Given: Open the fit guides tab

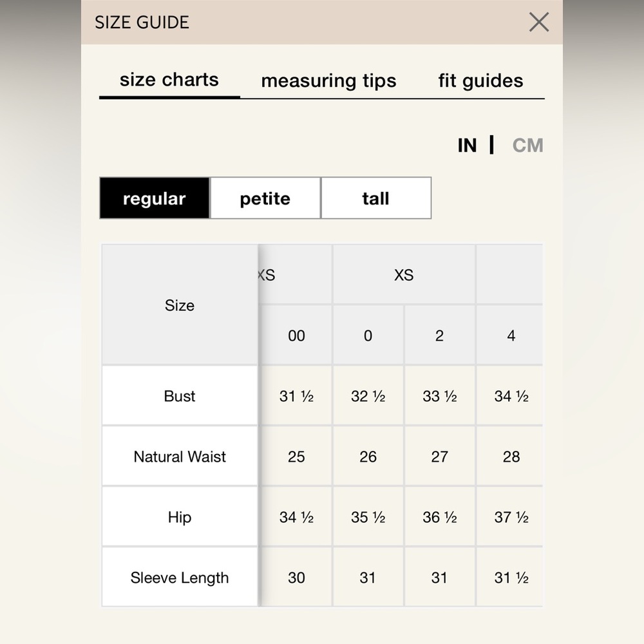Looking at the screenshot, I should (480, 80).
